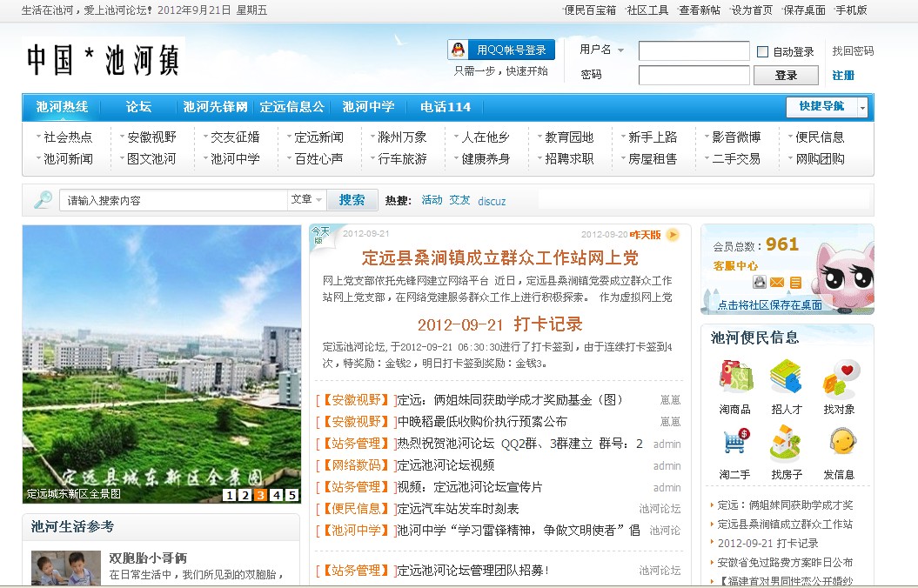
Task: Click the 搜索 button
Action: [352, 199]
